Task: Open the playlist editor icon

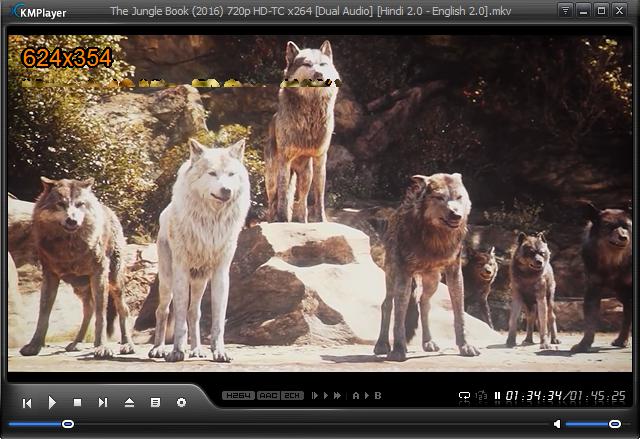Action: 155,403
